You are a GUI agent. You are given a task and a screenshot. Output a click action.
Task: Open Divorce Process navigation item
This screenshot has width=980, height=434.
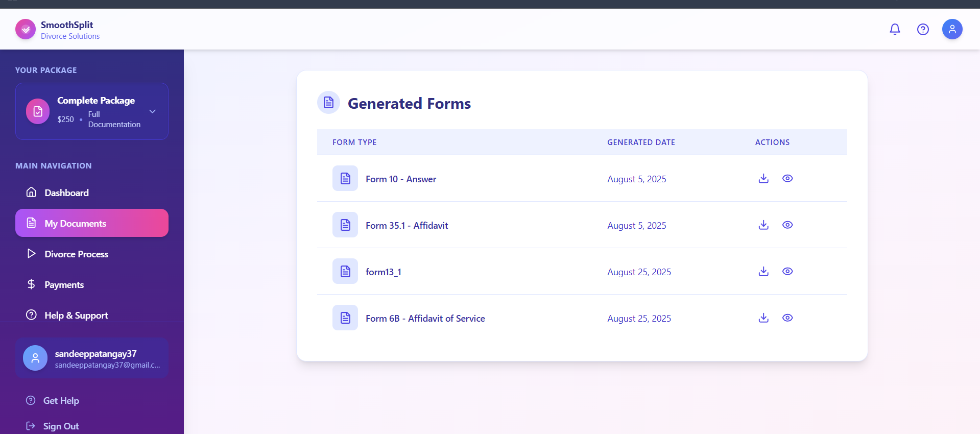pyautogui.click(x=76, y=254)
